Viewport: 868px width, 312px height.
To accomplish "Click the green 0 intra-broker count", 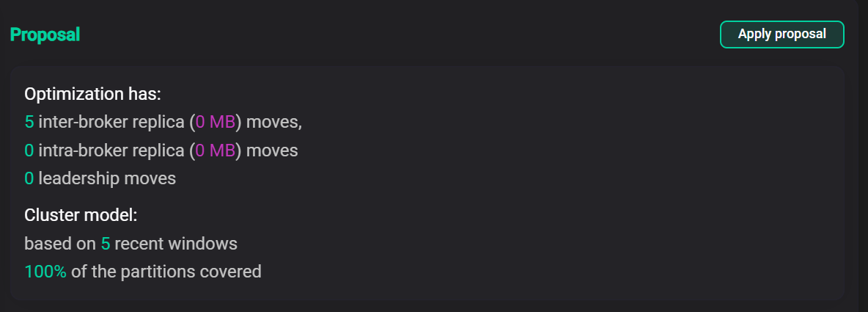I will pos(29,150).
